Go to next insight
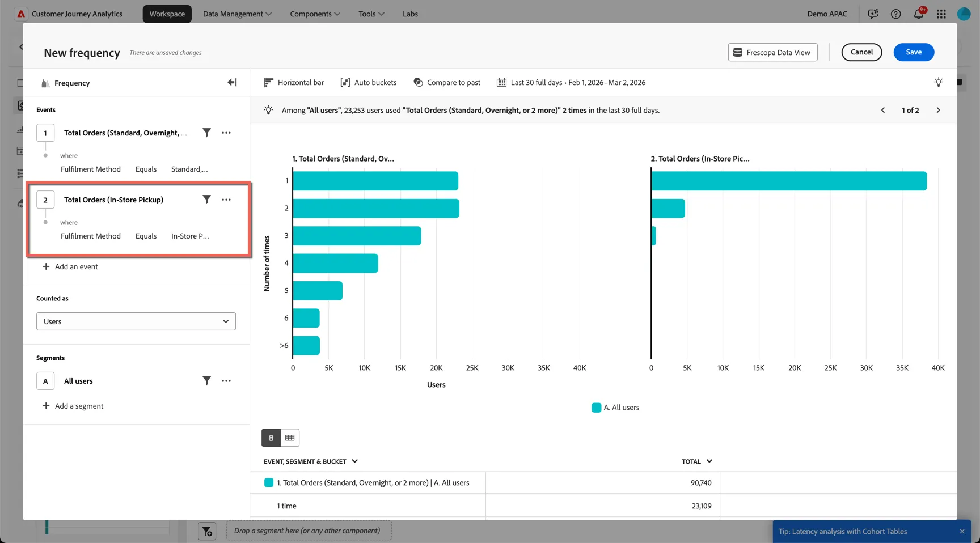This screenshot has height=543, width=980. (x=938, y=110)
